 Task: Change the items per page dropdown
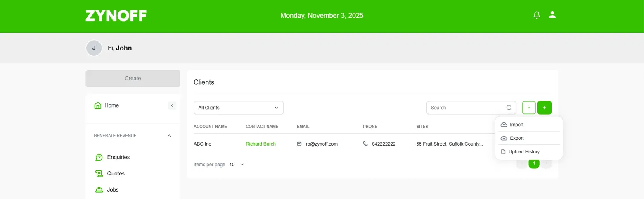[x=237, y=165]
